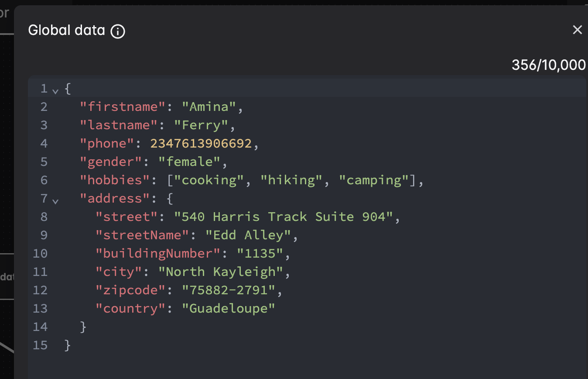Collapse the root JSON object on line 1
Viewport: 588px width, 379px height.
pyautogui.click(x=55, y=91)
